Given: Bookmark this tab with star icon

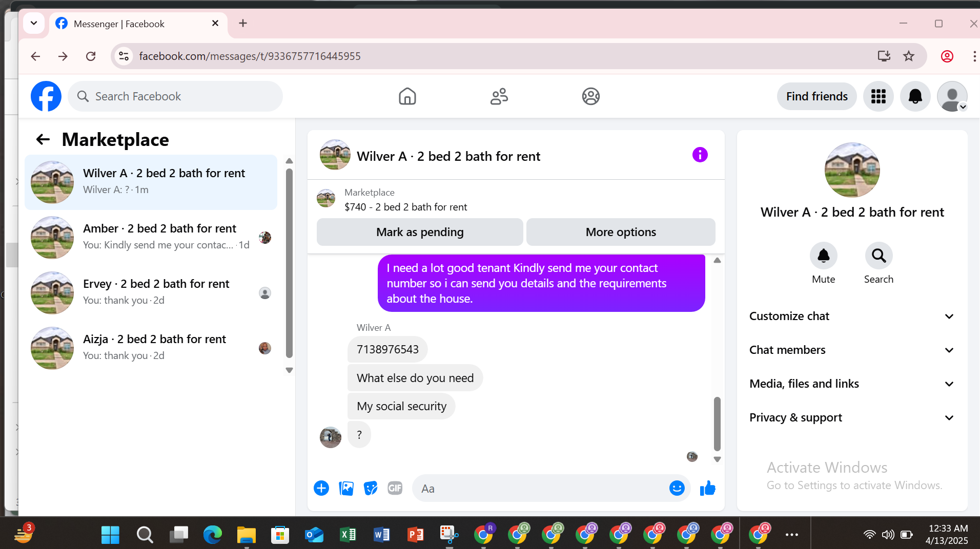Looking at the screenshot, I should click(x=909, y=56).
